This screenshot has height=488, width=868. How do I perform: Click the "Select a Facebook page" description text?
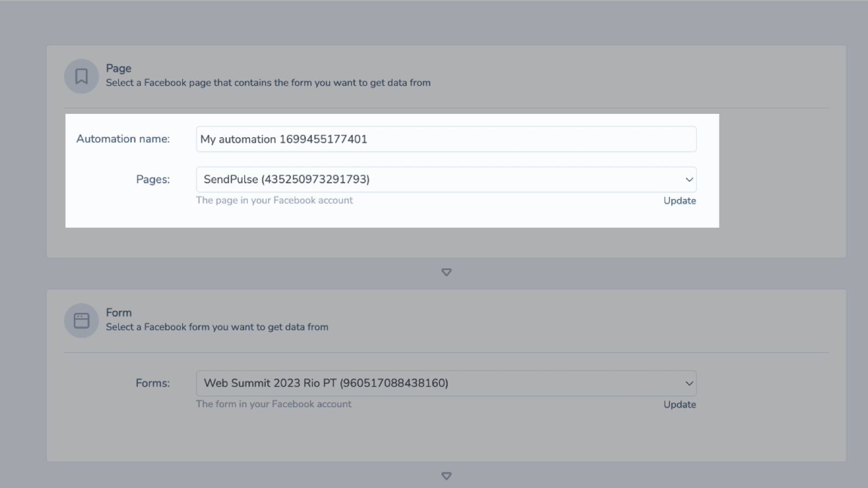[268, 83]
